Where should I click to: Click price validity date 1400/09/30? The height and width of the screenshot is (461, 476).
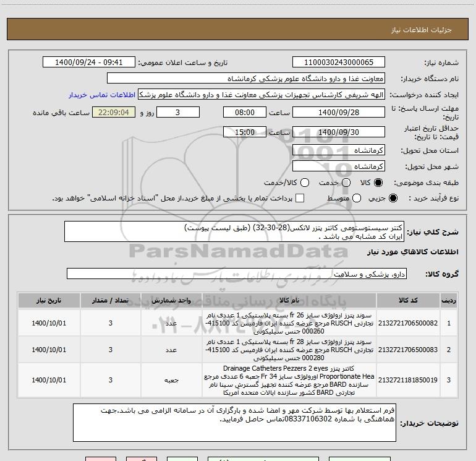click(x=339, y=132)
